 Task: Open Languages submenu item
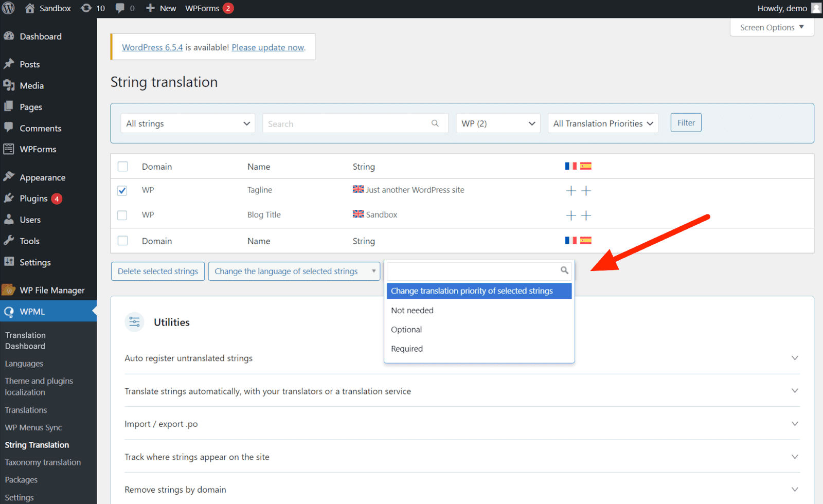tap(24, 364)
